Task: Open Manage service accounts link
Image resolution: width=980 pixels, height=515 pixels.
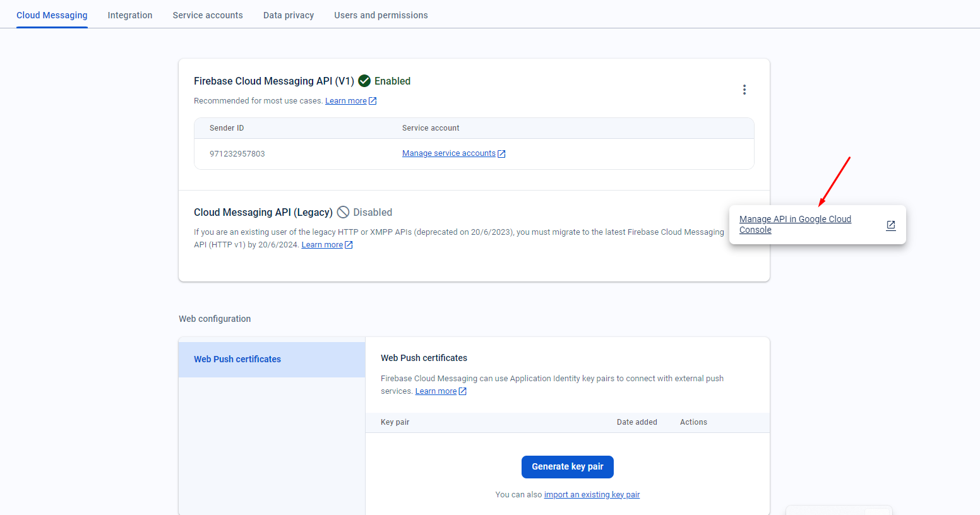Action: 449,153
